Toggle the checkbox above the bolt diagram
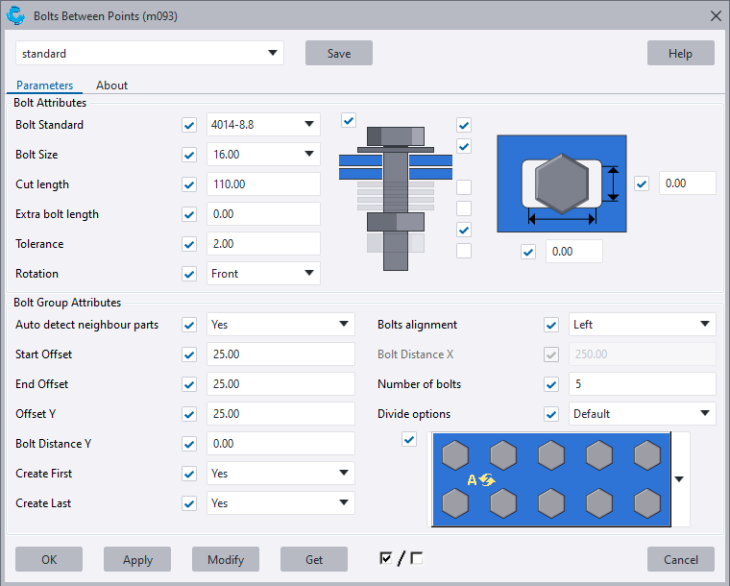Image resolution: width=730 pixels, height=586 pixels. pos(349,120)
